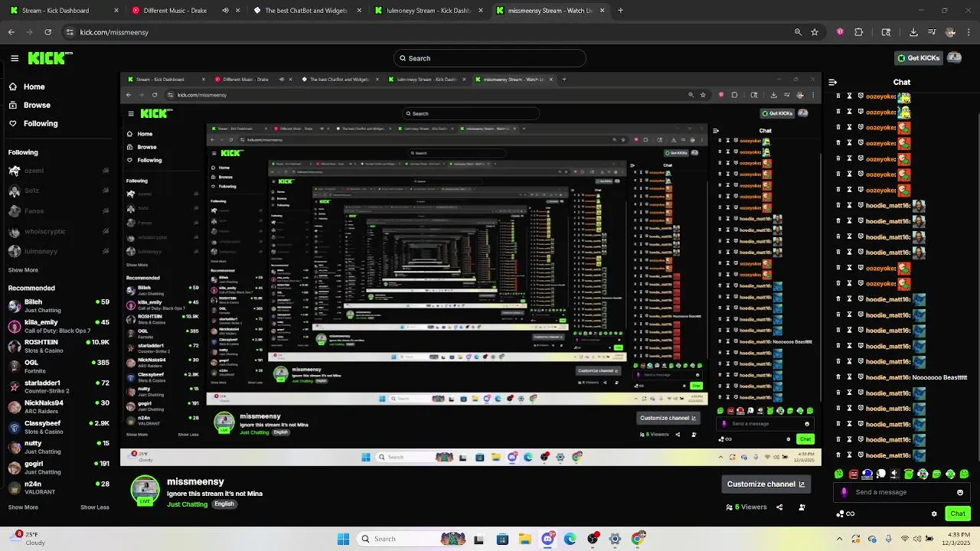Open Just Chatting category link
Viewport: 980px width, 551px height.
188,504
